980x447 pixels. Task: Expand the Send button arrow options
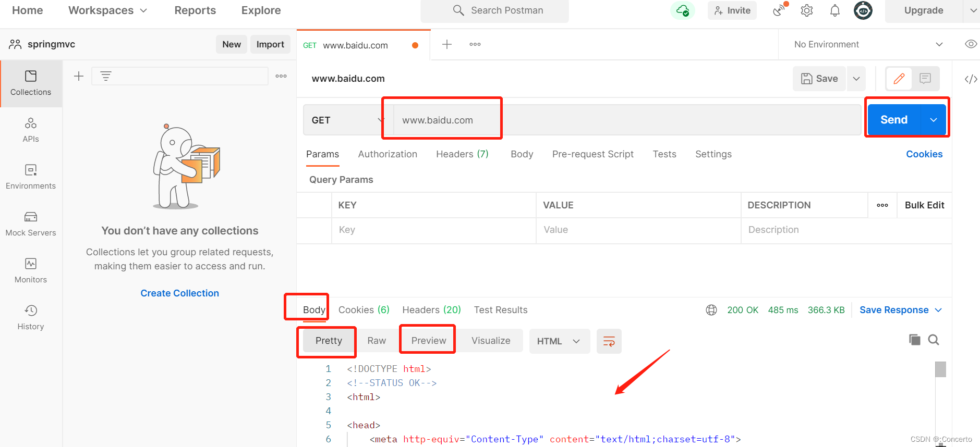934,120
